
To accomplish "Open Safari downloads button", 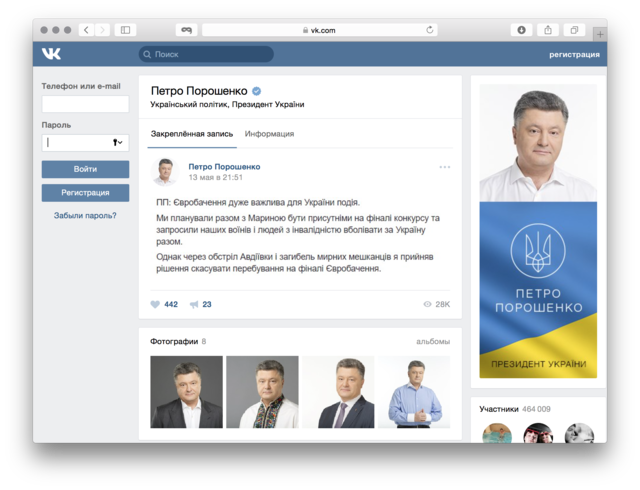I will 521,30.
